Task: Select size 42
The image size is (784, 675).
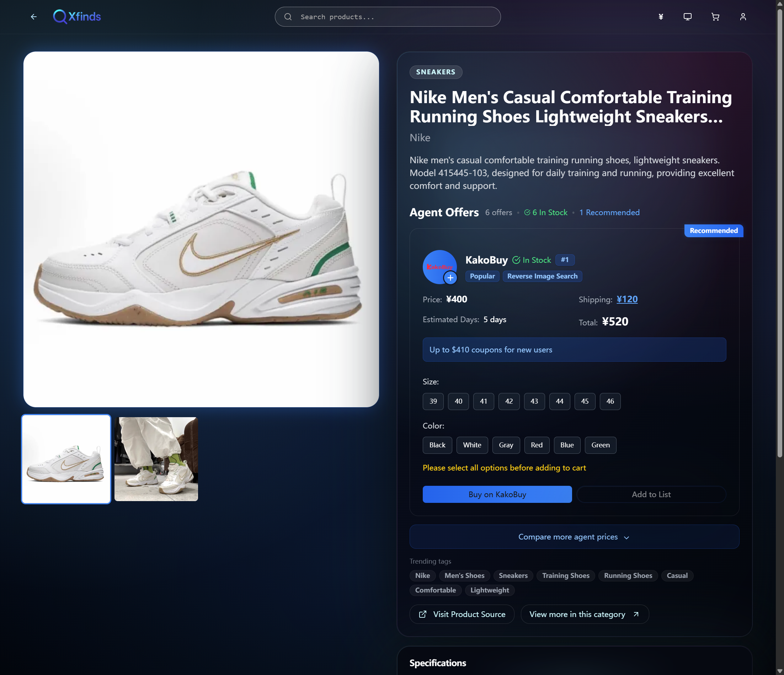Action: click(x=509, y=401)
